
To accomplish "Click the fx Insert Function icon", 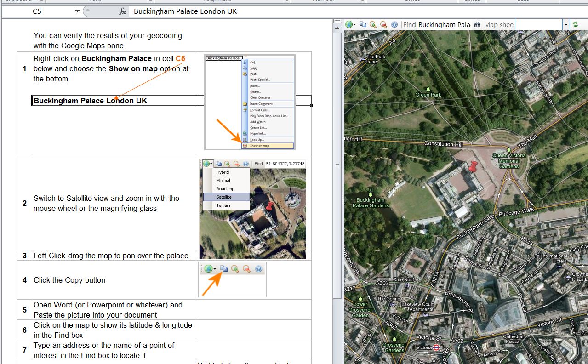I will (122, 11).
